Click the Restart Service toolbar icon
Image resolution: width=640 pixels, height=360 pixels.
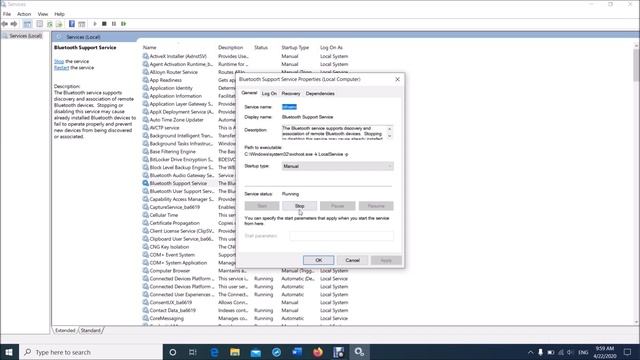(x=123, y=24)
